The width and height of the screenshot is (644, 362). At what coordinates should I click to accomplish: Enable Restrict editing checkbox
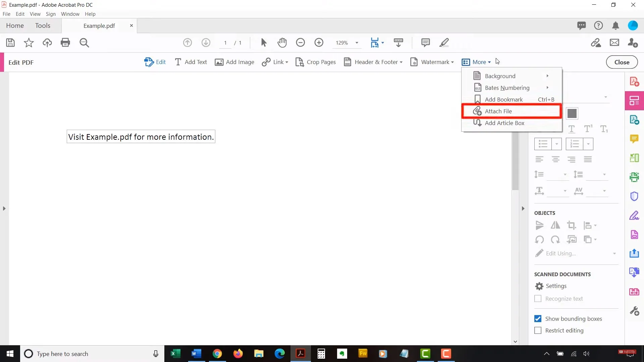[538, 330]
